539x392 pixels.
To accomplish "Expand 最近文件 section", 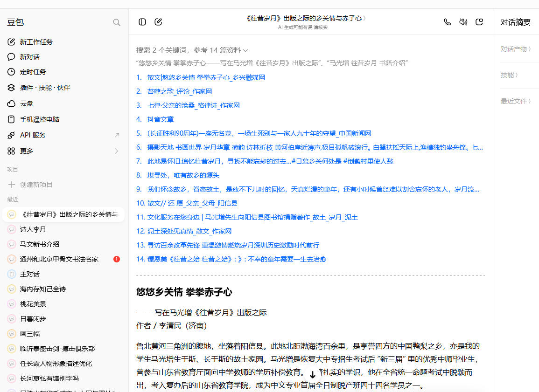I will pos(516,101).
